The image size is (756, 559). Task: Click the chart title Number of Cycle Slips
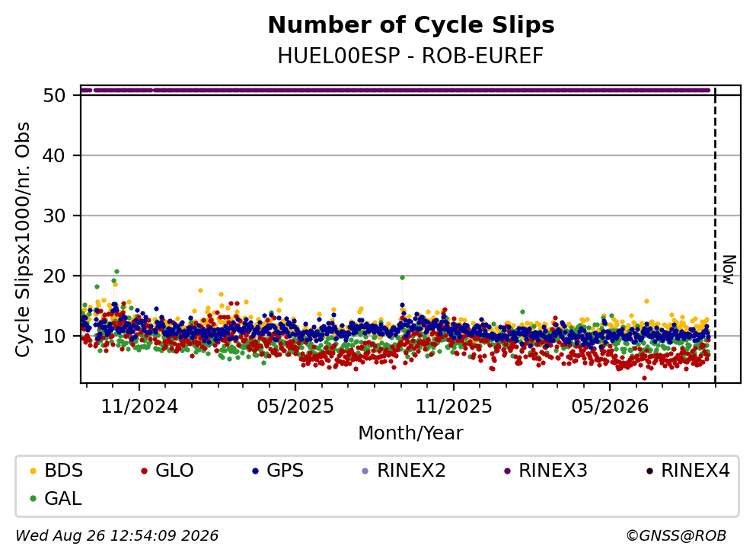point(411,25)
